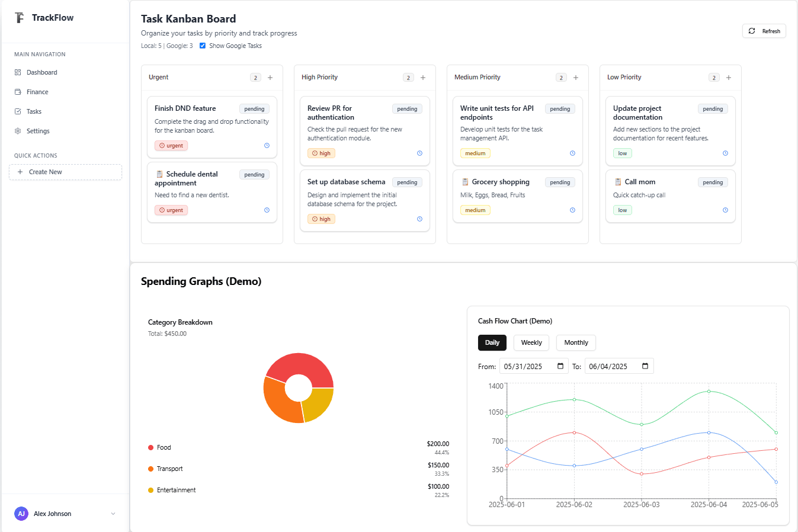Screen dimensions: 798x532
Task: Add a card via Low Priority plus icon
Action: coord(729,78)
